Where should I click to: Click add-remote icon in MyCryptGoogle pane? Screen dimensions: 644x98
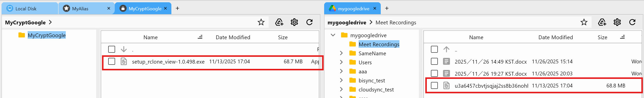[279, 22]
